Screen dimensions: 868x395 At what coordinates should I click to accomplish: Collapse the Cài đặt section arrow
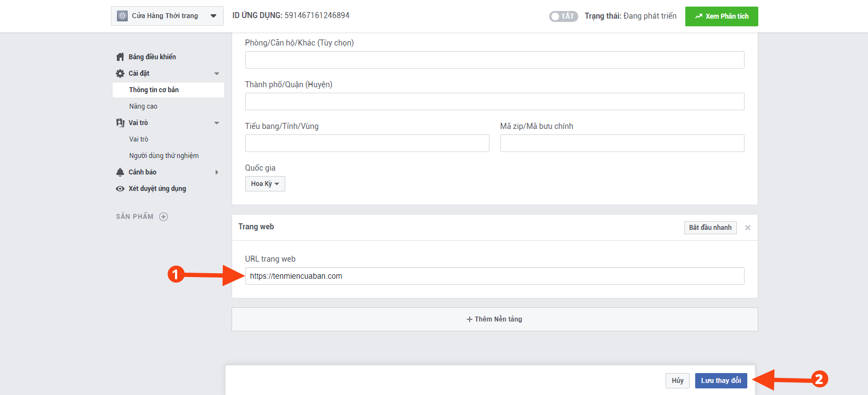217,74
